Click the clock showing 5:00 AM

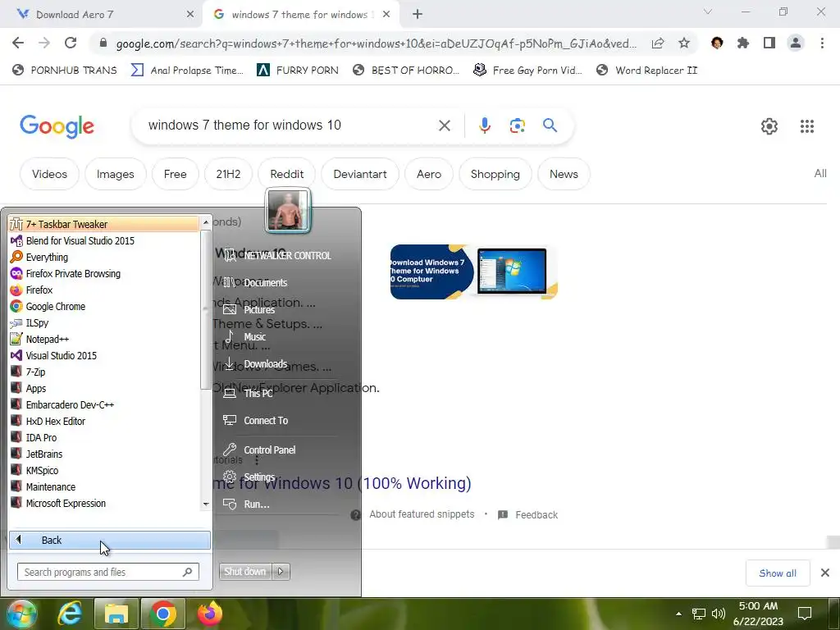pos(758,606)
